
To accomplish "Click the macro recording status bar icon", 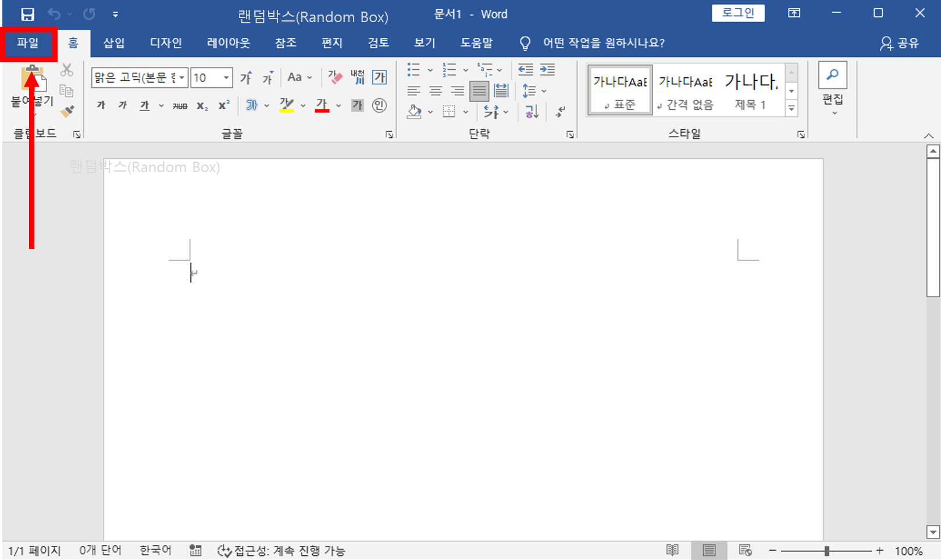I will click(195, 551).
